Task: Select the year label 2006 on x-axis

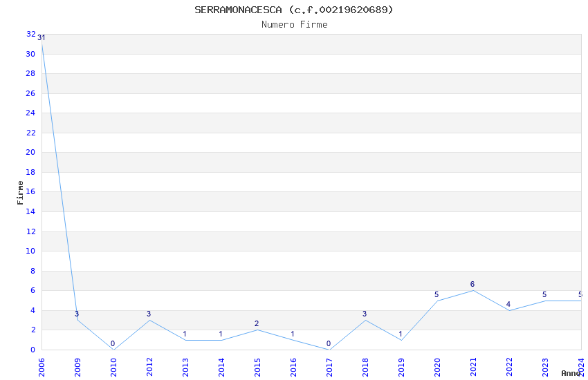Action: click(x=42, y=367)
